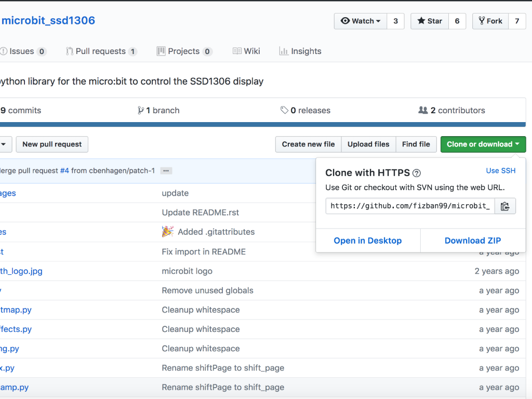Open the Issues tab
The height and width of the screenshot is (399, 532).
23,51
